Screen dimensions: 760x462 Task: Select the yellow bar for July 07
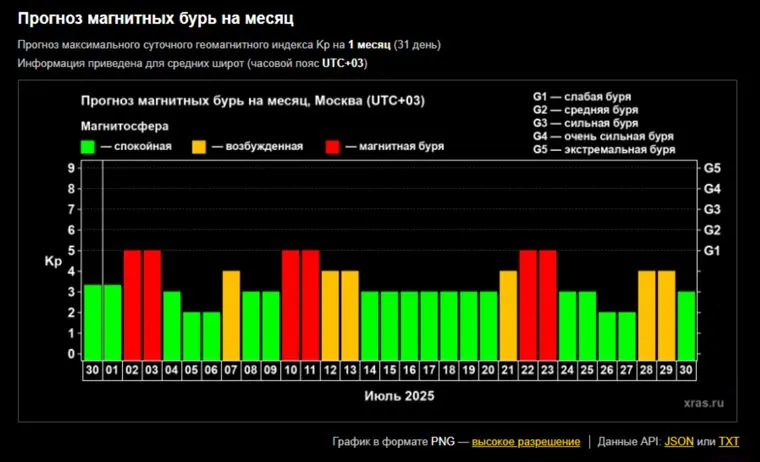tap(231, 315)
